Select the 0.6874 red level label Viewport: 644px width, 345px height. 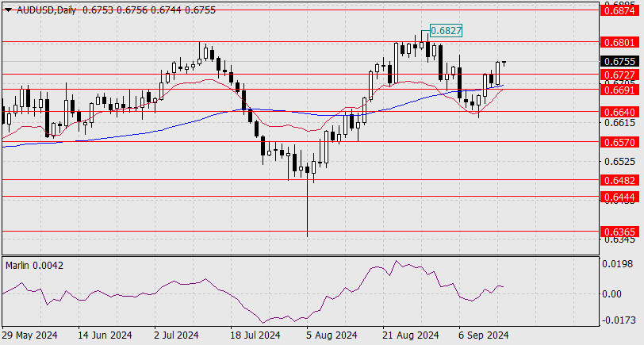coord(620,10)
